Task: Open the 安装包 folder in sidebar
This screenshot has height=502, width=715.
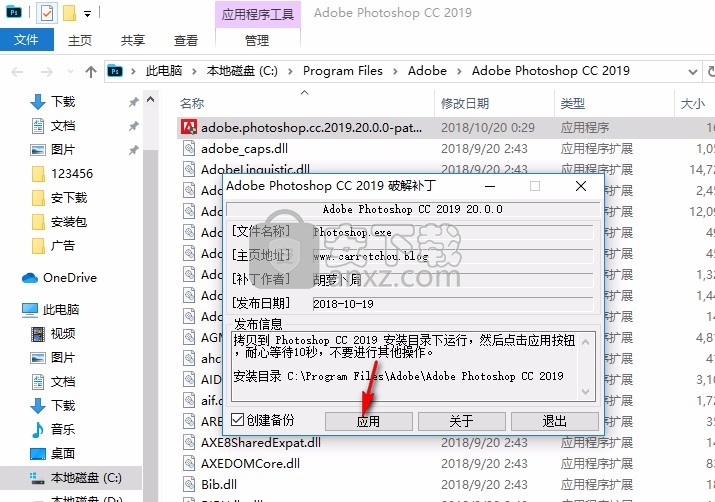Action: pos(68,222)
